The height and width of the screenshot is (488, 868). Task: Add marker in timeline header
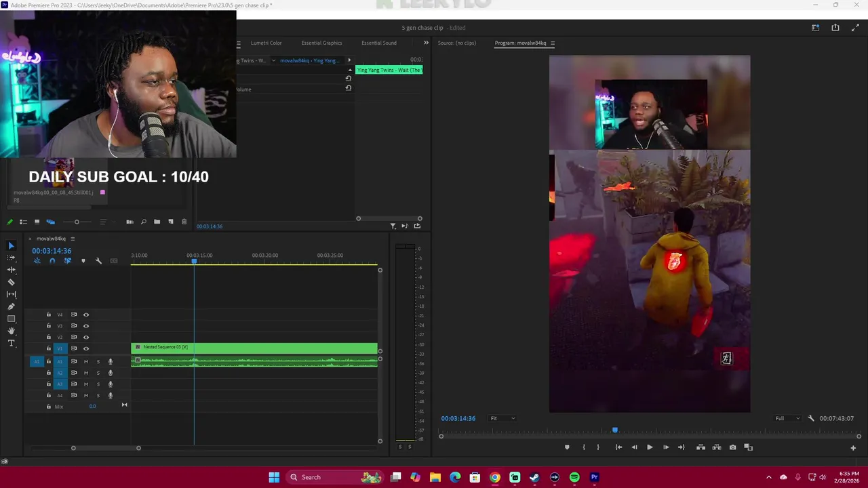point(83,261)
